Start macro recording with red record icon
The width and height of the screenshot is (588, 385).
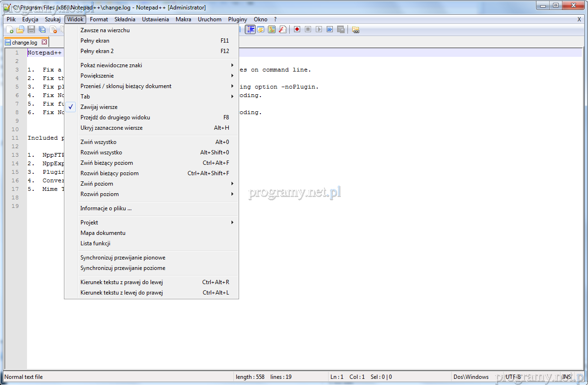297,29
